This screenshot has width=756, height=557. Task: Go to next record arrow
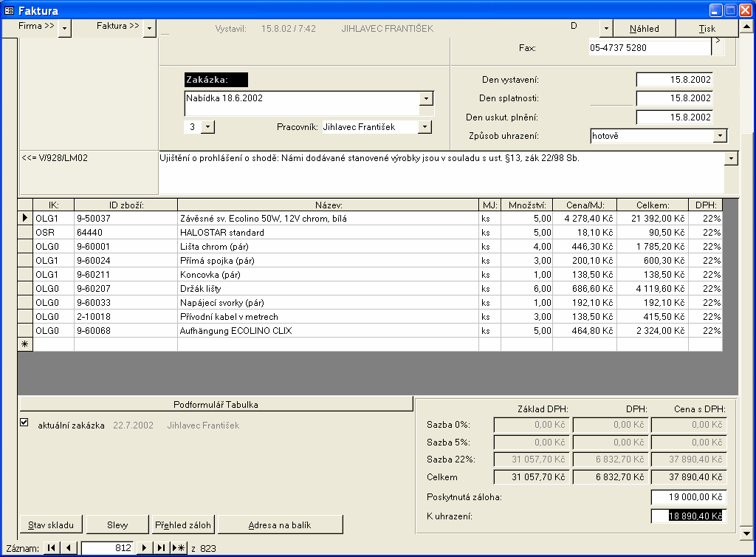tap(145, 547)
